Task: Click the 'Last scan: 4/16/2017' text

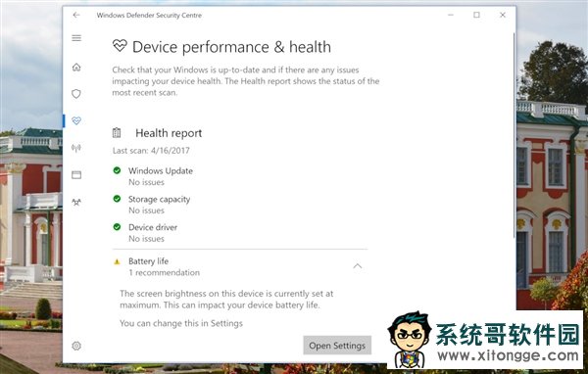Action: point(151,151)
